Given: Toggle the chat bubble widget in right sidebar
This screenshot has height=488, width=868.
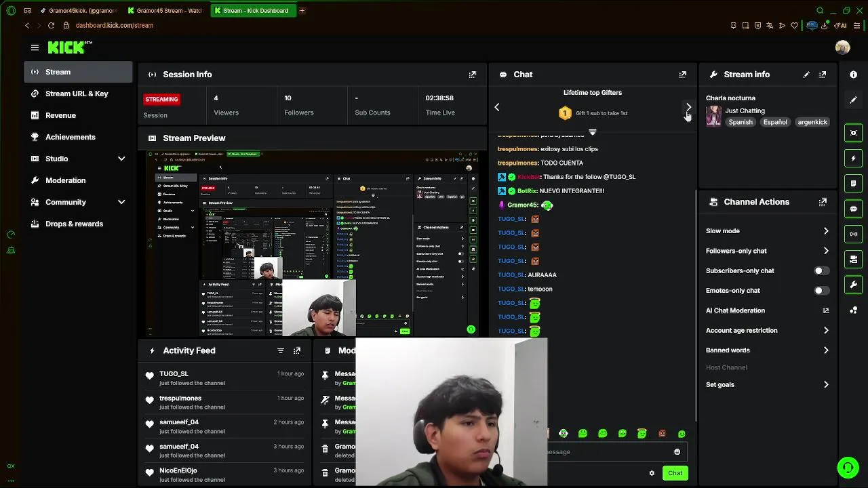Looking at the screenshot, I should point(854,209).
